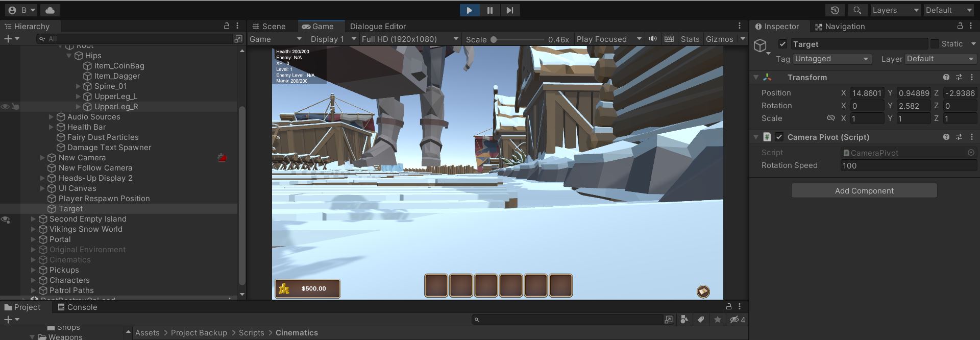Click the global search magnifier icon
This screenshot has width=980, height=340.
coord(857,10)
